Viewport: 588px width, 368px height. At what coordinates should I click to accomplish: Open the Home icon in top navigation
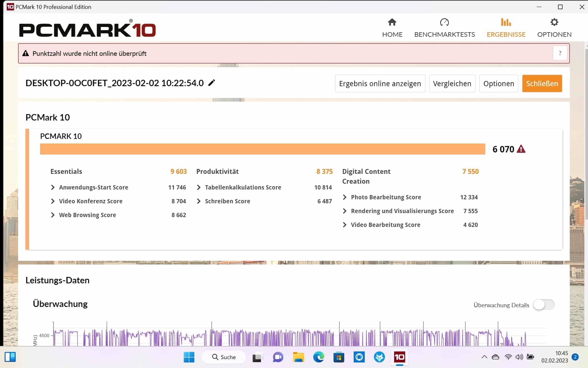(x=392, y=22)
